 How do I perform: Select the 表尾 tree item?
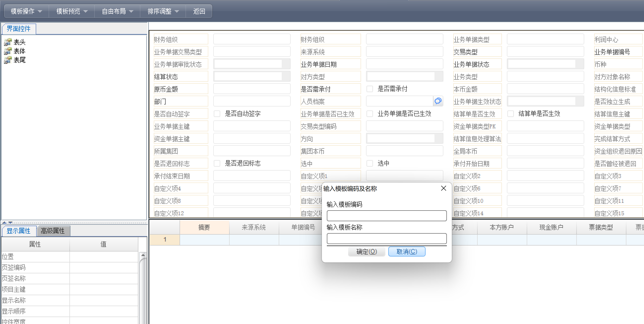(x=20, y=60)
